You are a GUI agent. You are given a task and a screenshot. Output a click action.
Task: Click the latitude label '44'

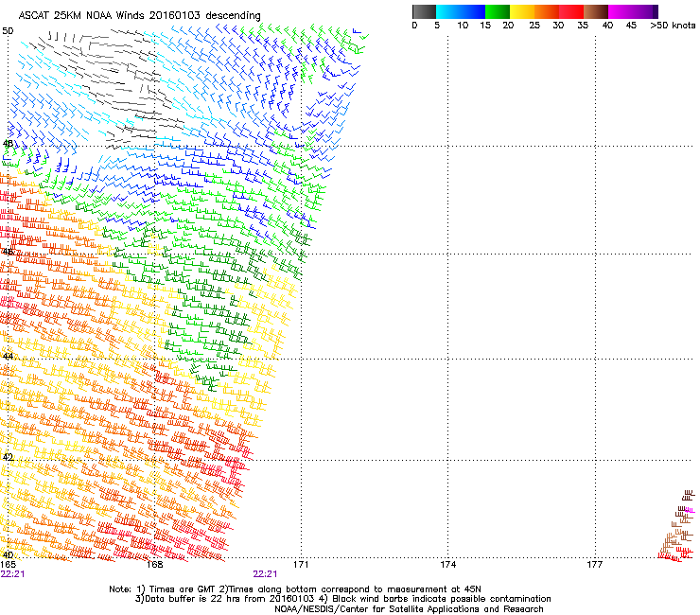[8, 357]
